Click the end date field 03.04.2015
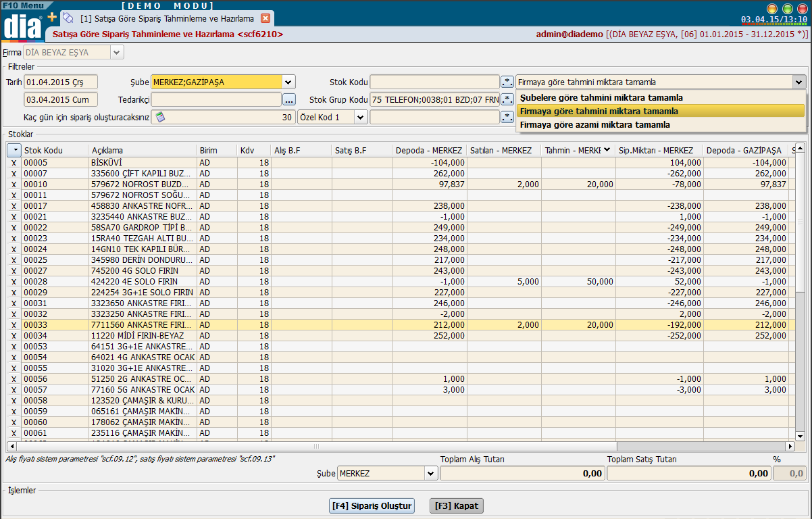This screenshot has height=519, width=812. 61,99
